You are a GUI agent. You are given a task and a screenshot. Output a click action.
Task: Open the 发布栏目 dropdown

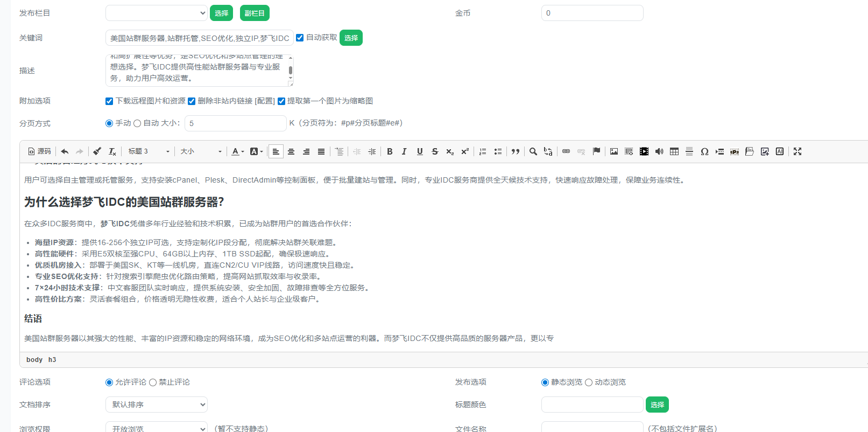point(157,13)
